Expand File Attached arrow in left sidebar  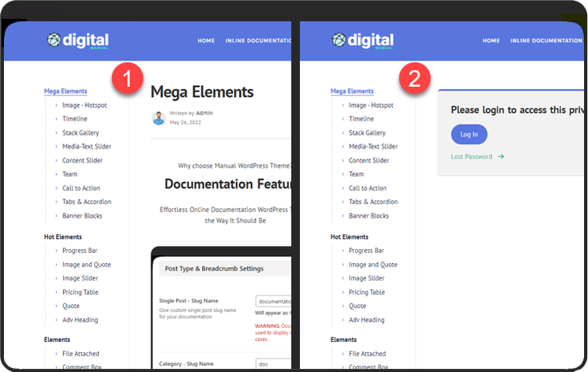coord(56,354)
